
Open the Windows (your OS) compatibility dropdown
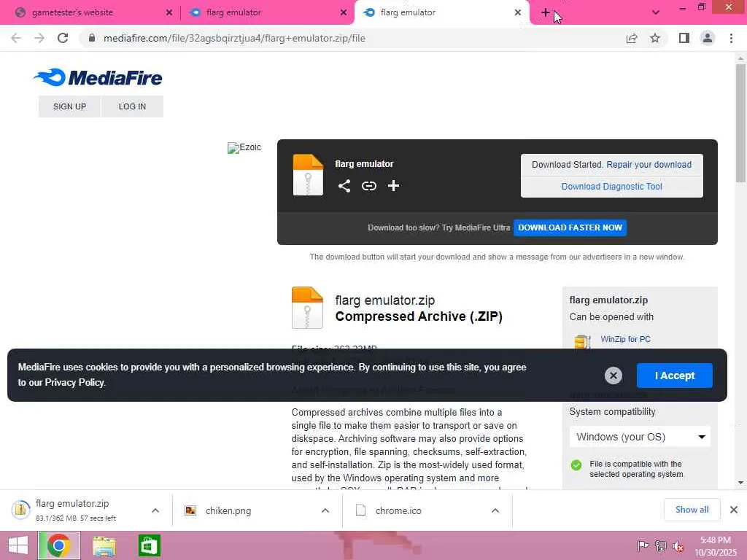click(640, 437)
